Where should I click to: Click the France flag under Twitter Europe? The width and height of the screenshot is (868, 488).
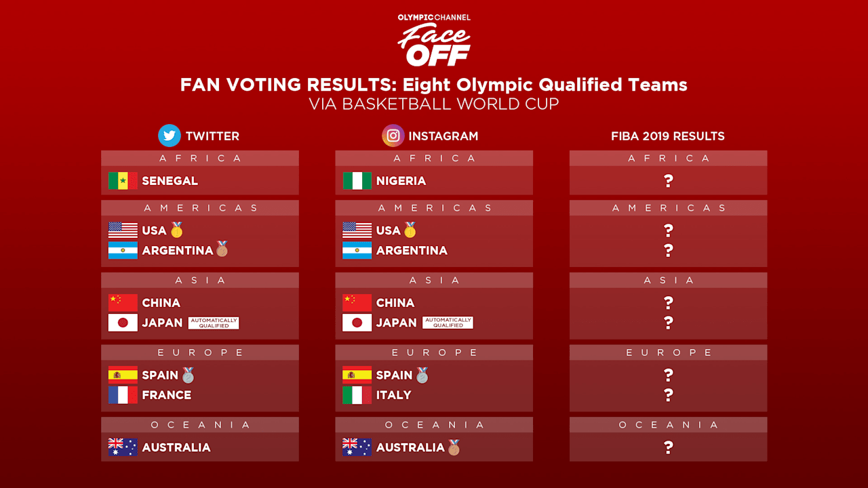(123, 395)
